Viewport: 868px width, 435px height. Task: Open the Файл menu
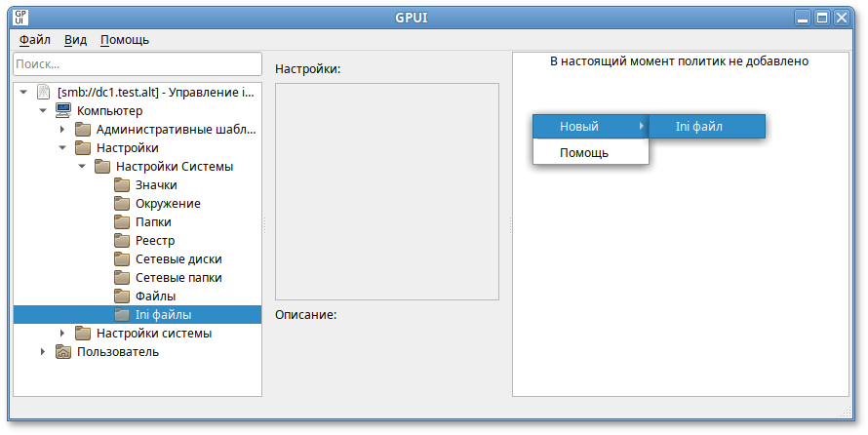pyautogui.click(x=35, y=40)
